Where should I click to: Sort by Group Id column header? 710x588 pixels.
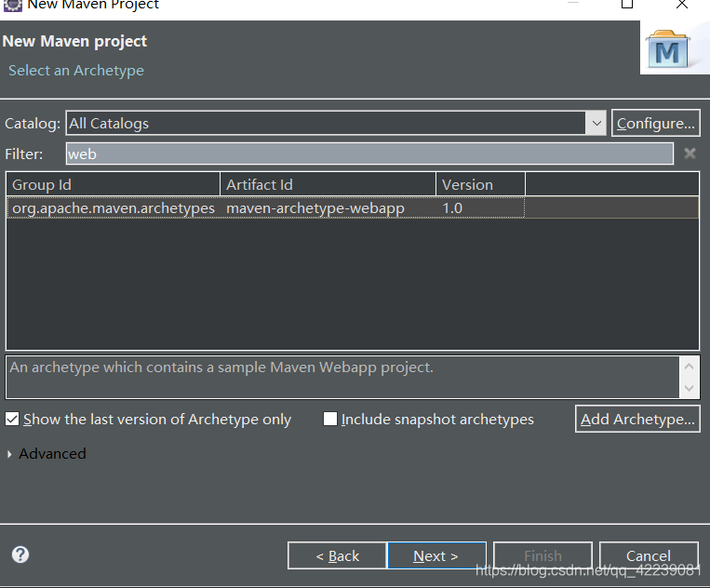pyautogui.click(x=114, y=184)
